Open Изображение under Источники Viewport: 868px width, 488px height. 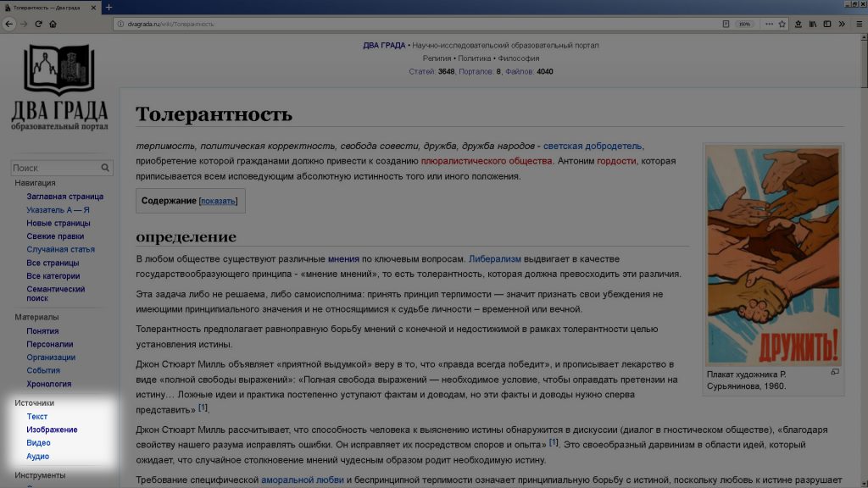coord(52,430)
